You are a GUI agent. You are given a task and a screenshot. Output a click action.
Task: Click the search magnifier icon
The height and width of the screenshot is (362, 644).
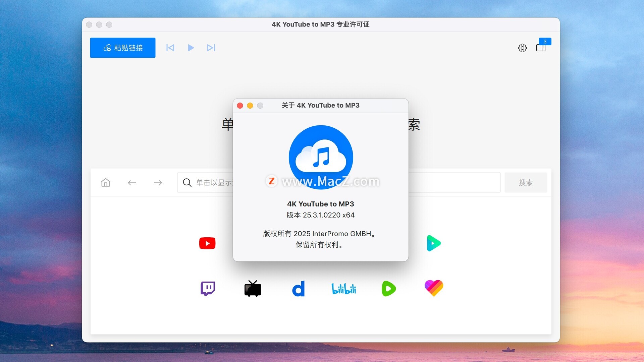pos(187,182)
